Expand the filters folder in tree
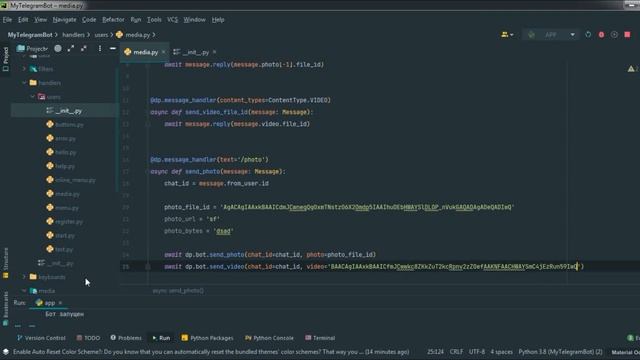This screenshot has height=360, width=640. 24,69
